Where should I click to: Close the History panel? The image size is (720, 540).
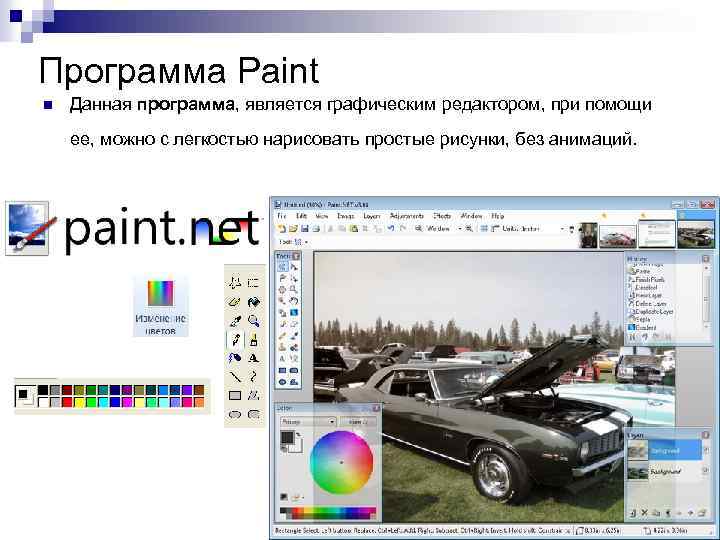point(705,259)
